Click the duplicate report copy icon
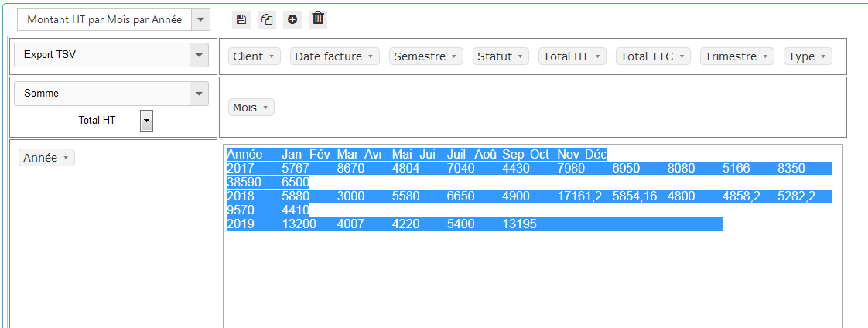 point(267,19)
